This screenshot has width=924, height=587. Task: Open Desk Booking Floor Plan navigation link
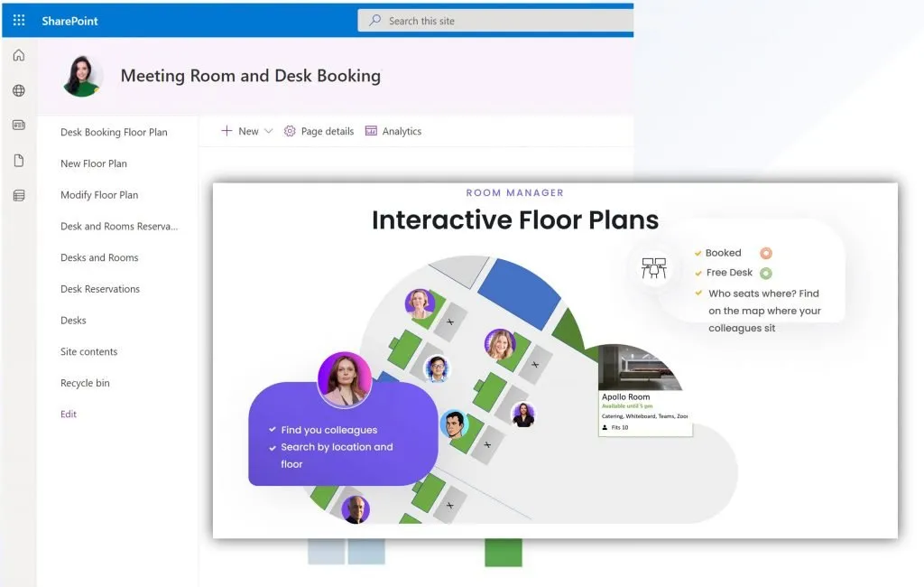tap(114, 132)
